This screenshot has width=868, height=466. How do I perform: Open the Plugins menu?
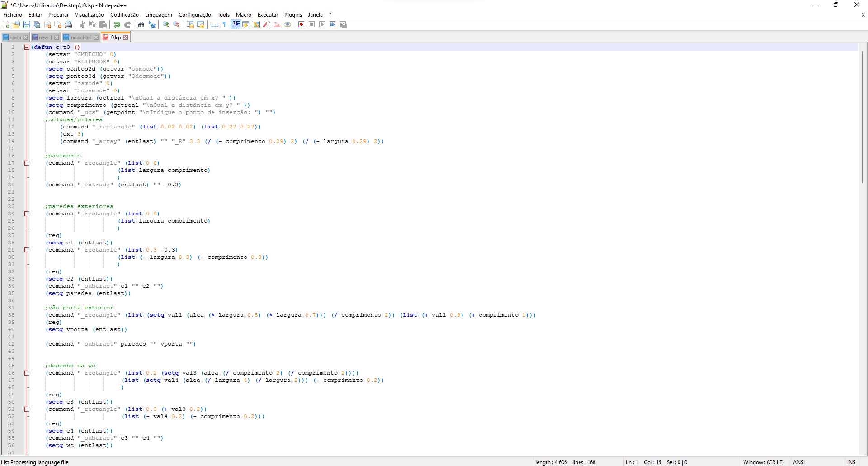tap(293, 15)
